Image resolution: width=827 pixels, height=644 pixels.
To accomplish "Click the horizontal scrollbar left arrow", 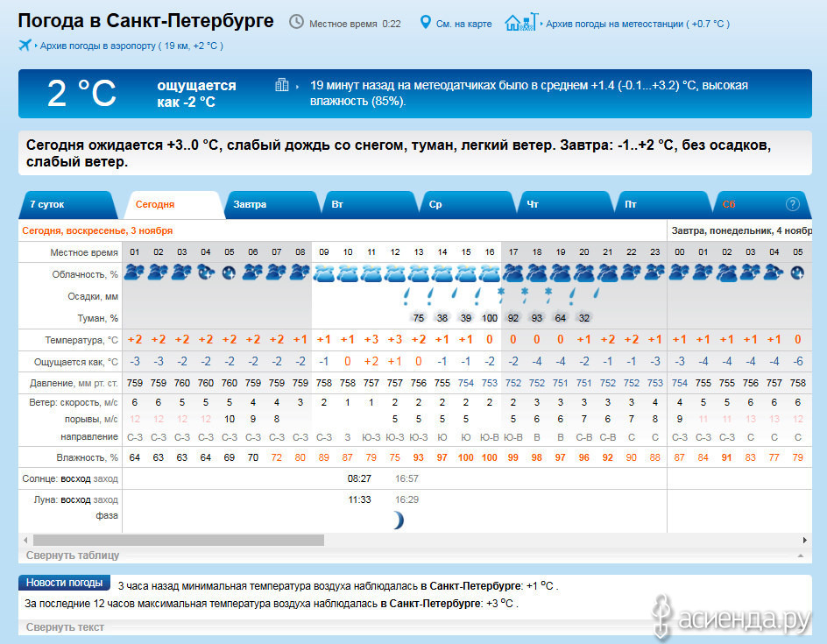I will [25, 540].
